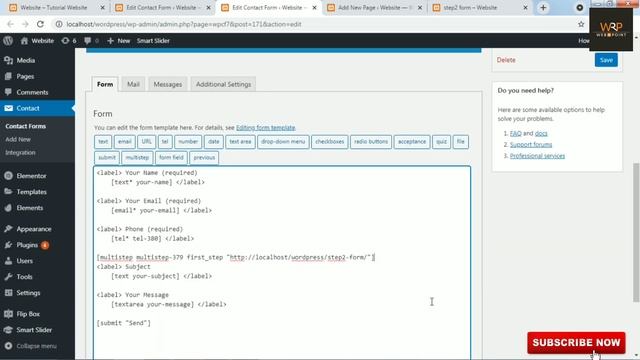Open the updates counter showing 6

coord(69,41)
